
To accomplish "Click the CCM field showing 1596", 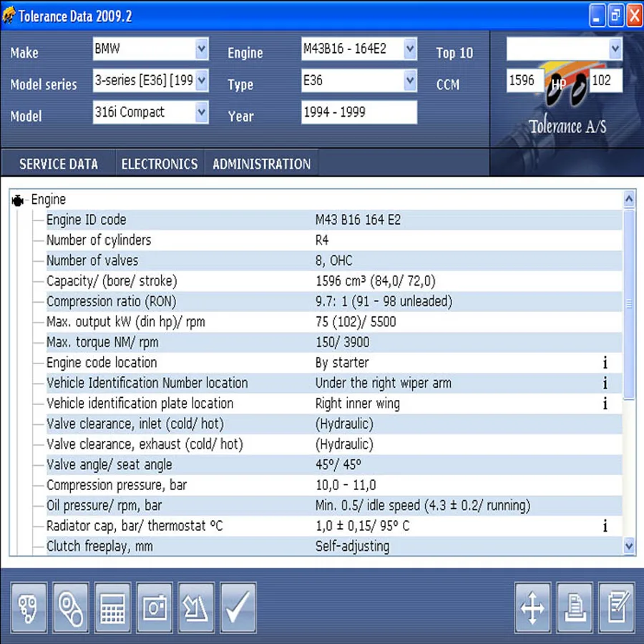I will coord(525,80).
